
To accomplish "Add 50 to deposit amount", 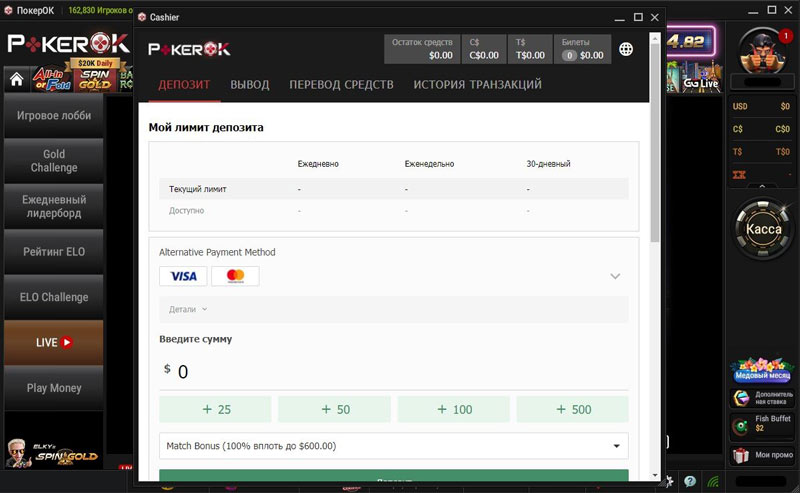I will click(x=334, y=409).
